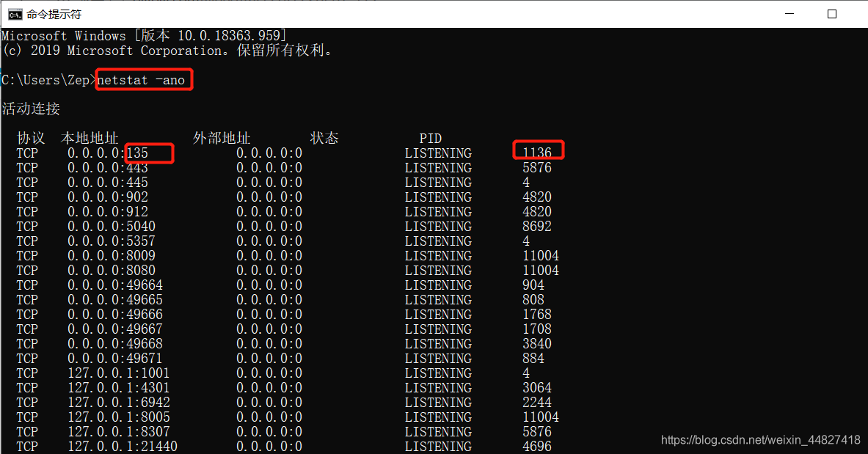Viewport: 868px width, 454px height.
Task: Click LISTENING in the 0.0.0.0:445 row
Action: 439,182
